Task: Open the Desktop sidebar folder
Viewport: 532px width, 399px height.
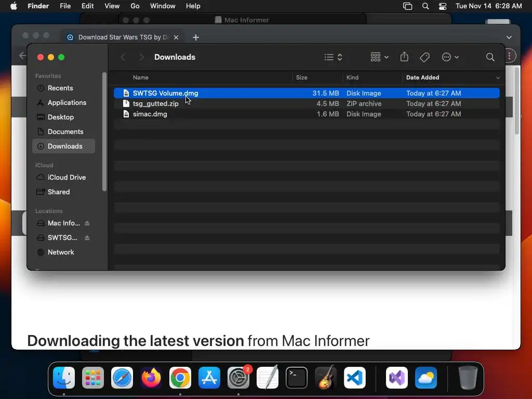Action: tap(63, 117)
